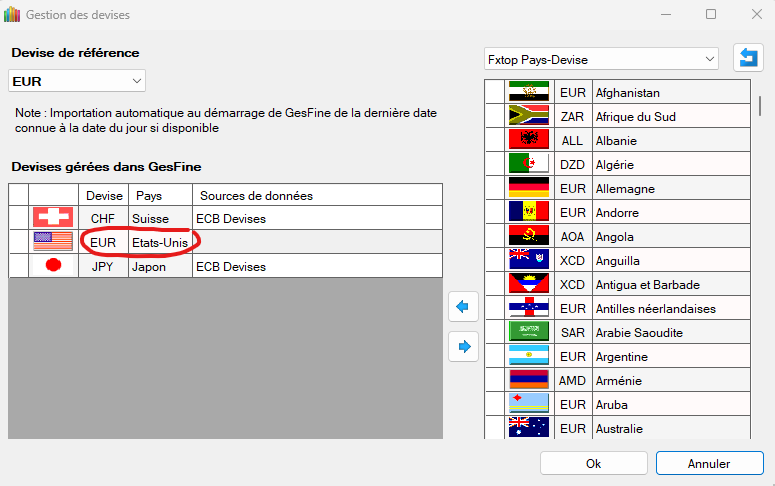Select the row selector for Afghanistan
Screen dimensions: 775x486
tap(493, 93)
